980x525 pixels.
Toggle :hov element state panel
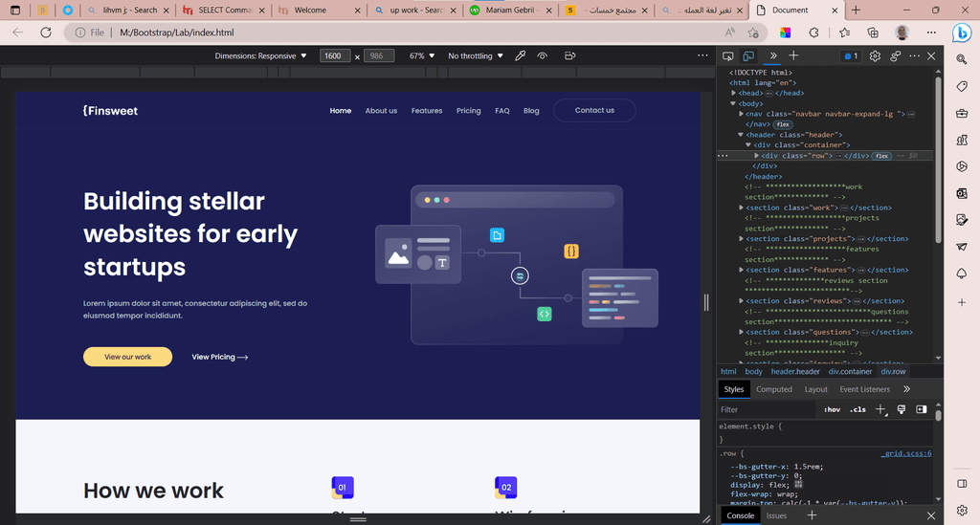click(x=832, y=410)
